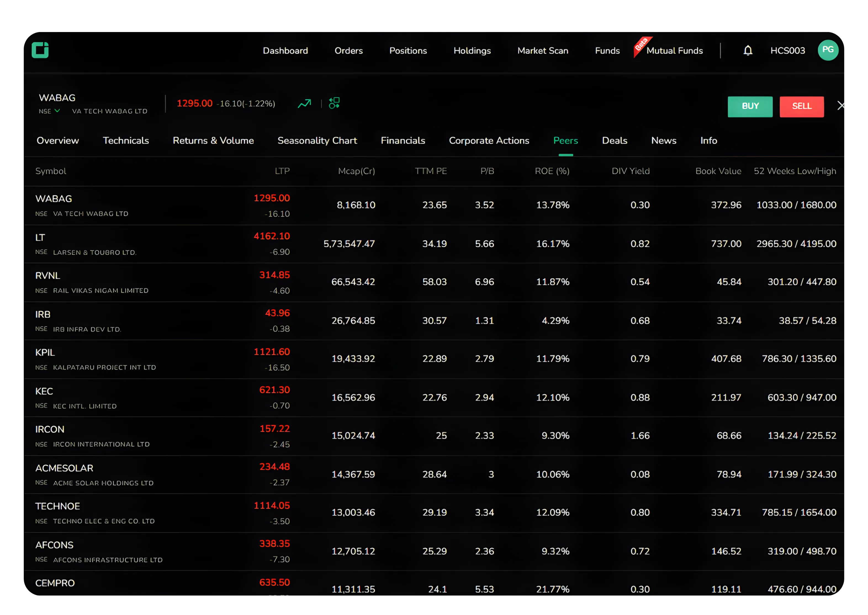Open the price chart icon beside WABAG price
The width and height of the screenshot is (868, 615).
tap(305, 103)
